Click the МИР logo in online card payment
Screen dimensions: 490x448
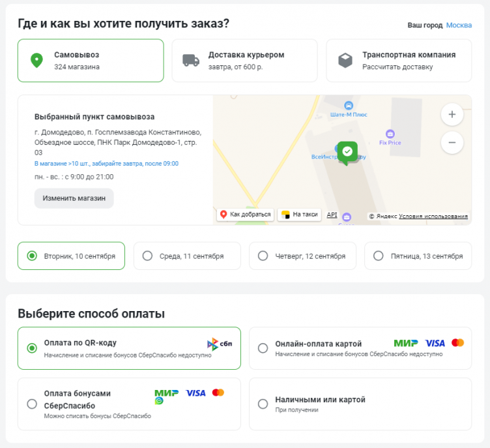point(406,343)
